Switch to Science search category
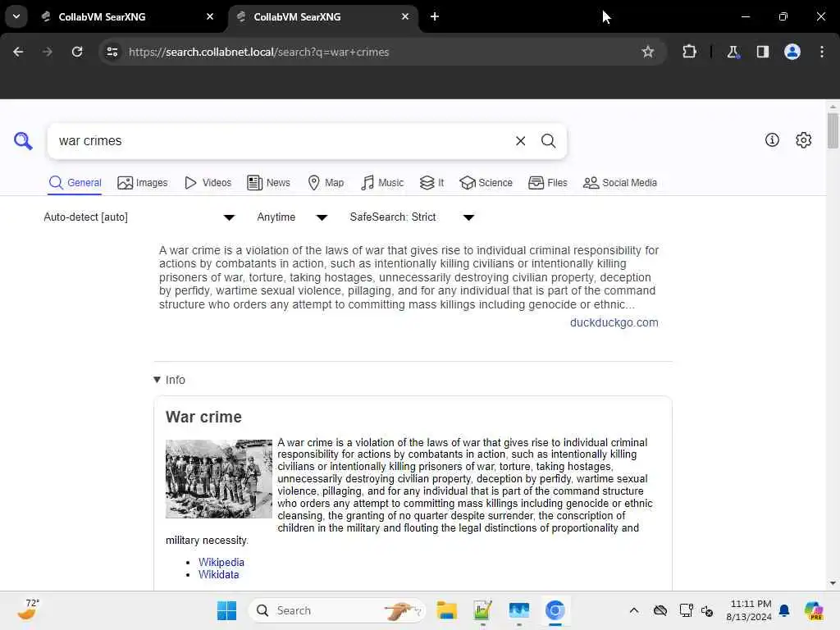The image size is (840, 630). pos(486,183)
